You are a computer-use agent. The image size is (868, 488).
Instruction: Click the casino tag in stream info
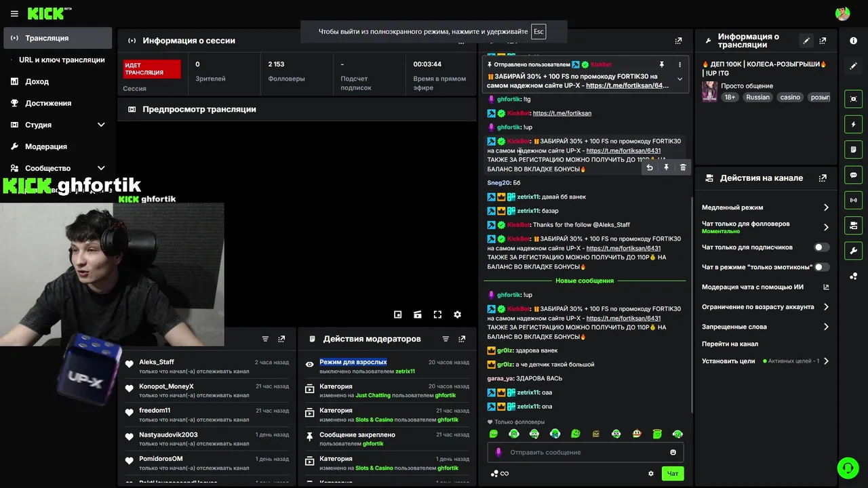click(x=790, y=98)
